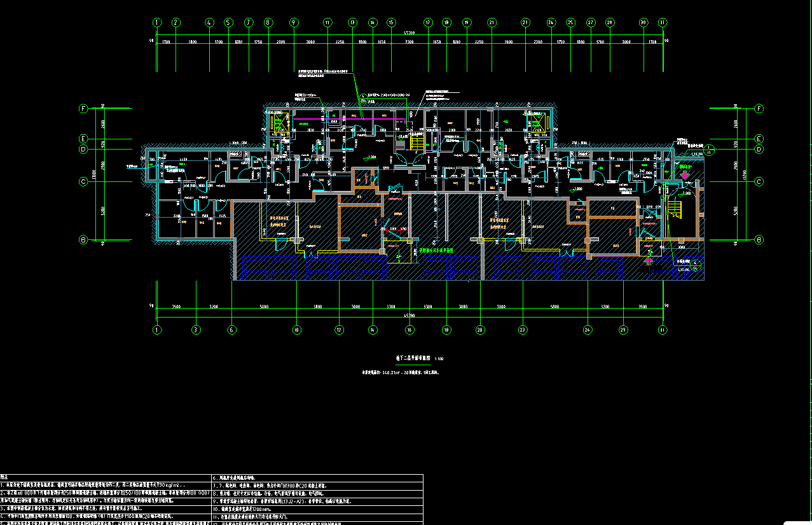Select the magenta arrow below the right staircase
Image resolution: width=812 pixels, height=525 pixels.
pyautogui.click(x=649, y=260)
